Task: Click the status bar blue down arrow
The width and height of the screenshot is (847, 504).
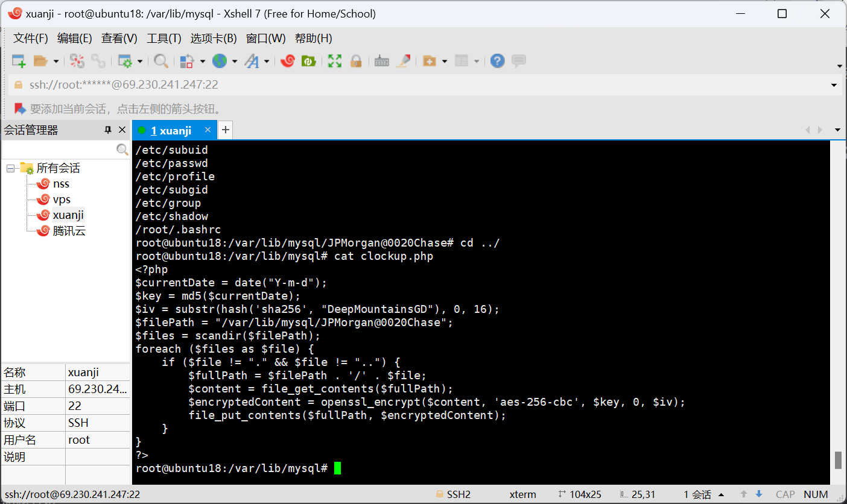Action: coord(759,494)
